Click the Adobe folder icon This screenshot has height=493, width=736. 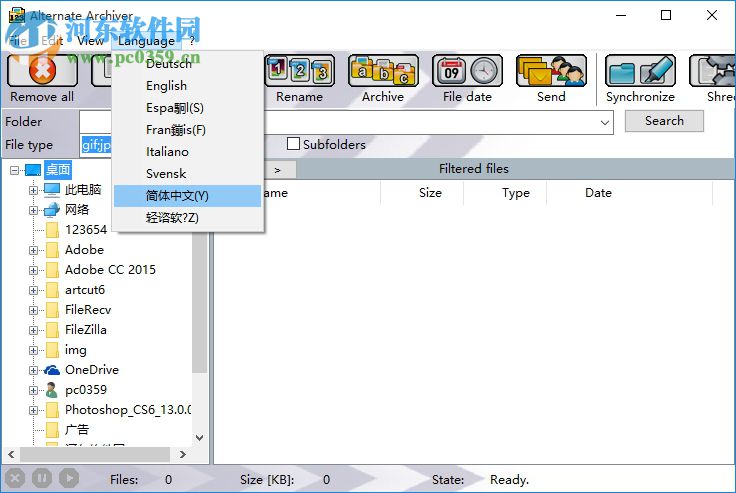coord(52,250)
